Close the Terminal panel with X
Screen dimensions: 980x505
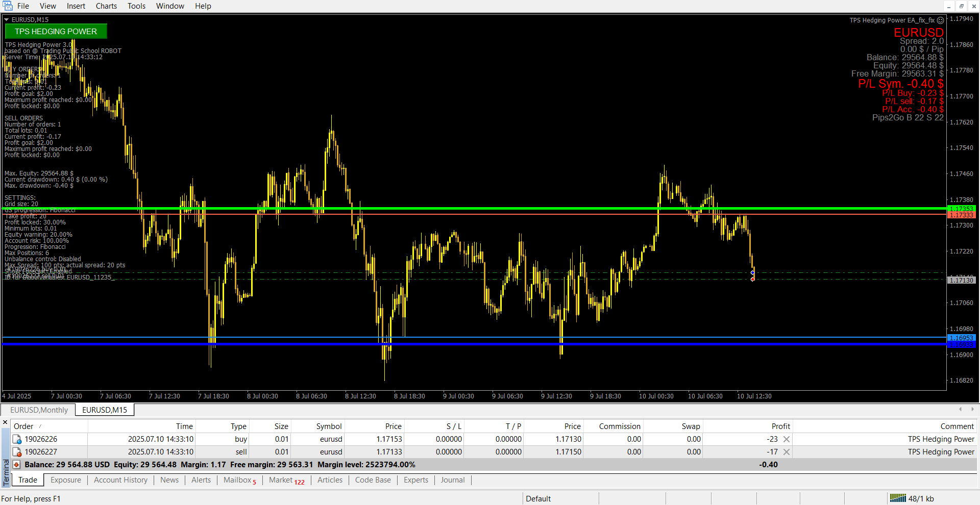(x=5, y=422)
